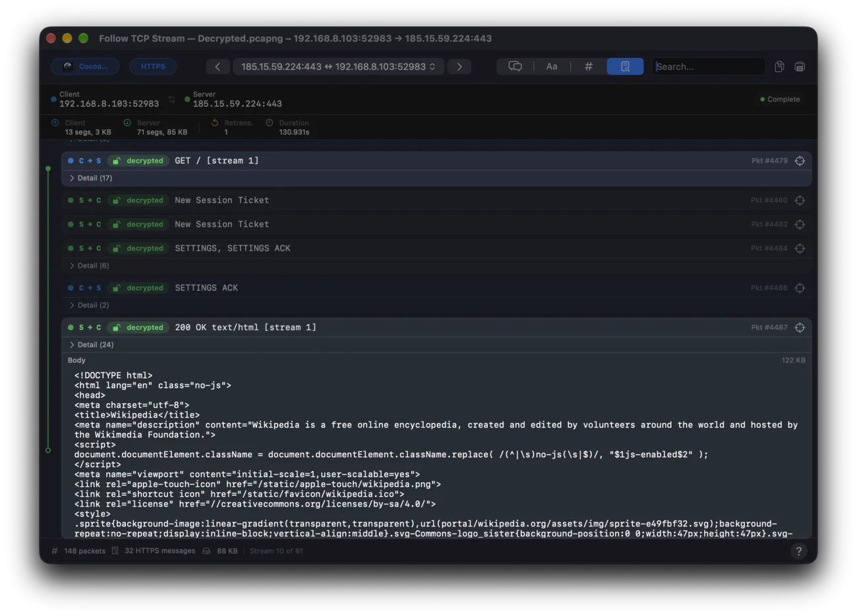Click the Retrans. counter
This screenshot has width=857, height=616.
pyautogui.click(x=232, y=127)
